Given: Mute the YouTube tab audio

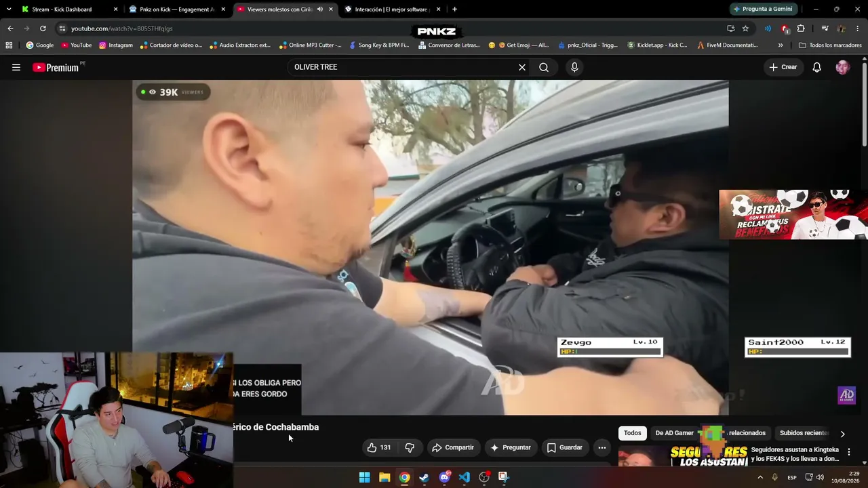Looking at the screenshot, I should pos(320,9).
